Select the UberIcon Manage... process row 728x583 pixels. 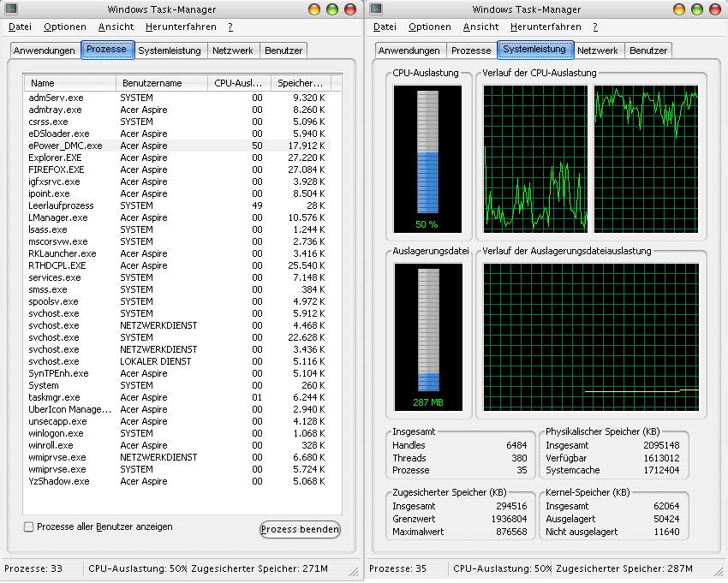(178, 409)
